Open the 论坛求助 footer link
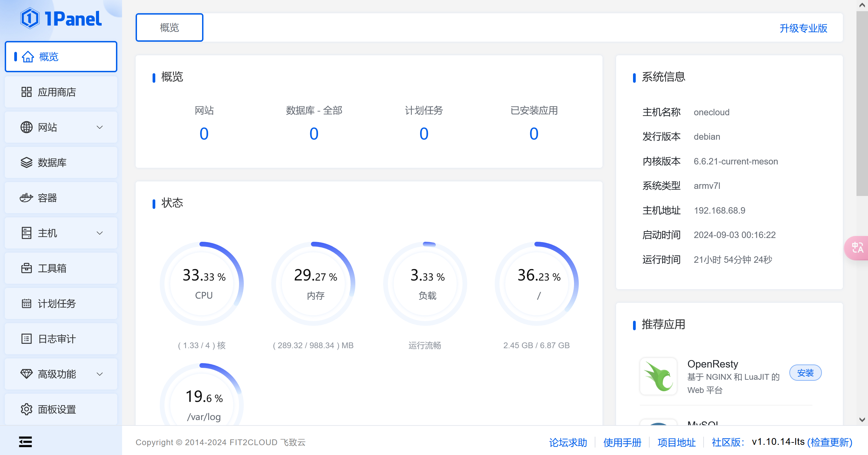The height and width of the screenshot is (455, 868). tap(568, 442)
